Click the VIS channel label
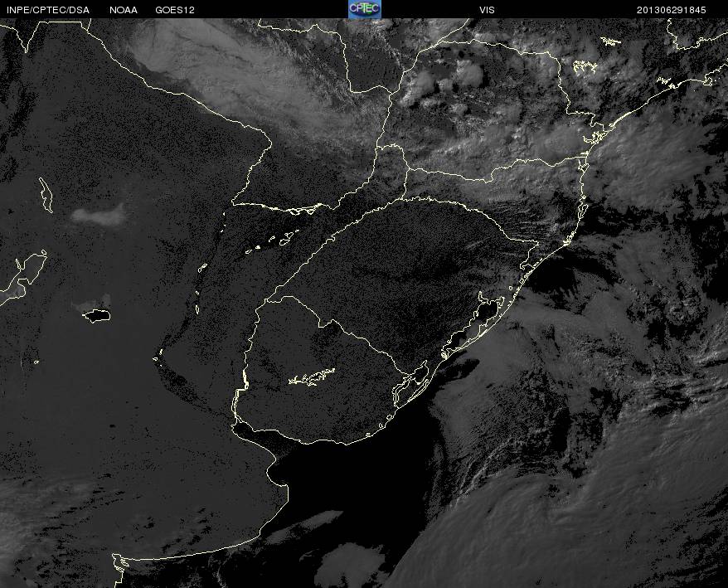Viewport: 728px width, 588px height. [487, 10]
